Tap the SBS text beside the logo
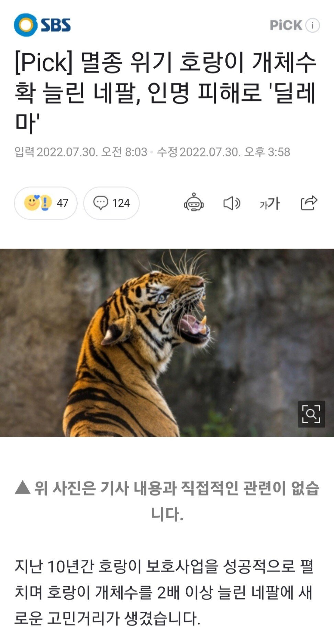334x644 pixels. click(56, 25)
